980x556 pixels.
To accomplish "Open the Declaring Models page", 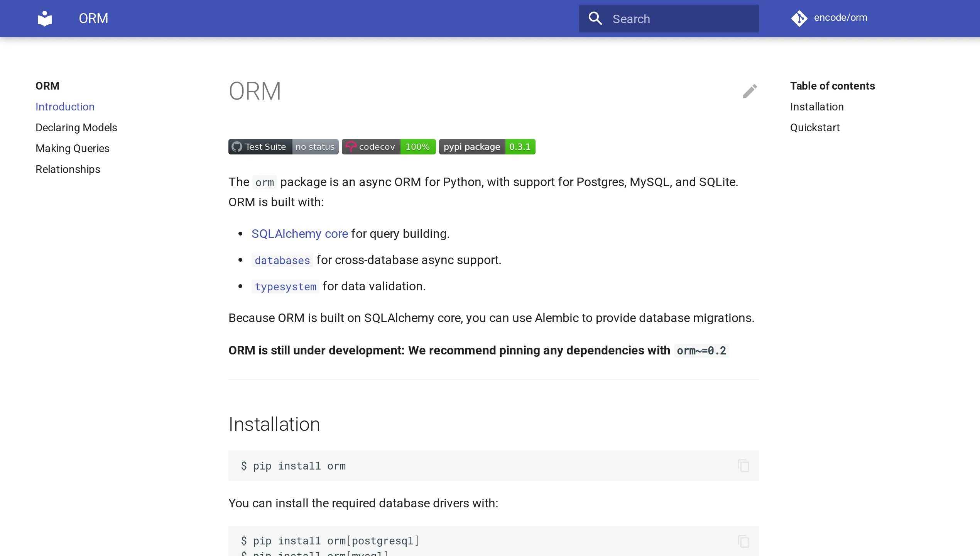I will coord(76,127).
